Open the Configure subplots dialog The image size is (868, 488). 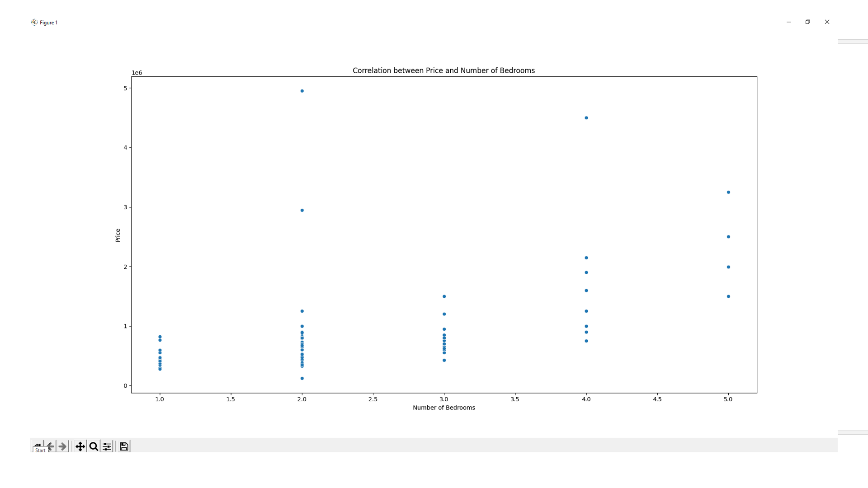coord(107,446)
